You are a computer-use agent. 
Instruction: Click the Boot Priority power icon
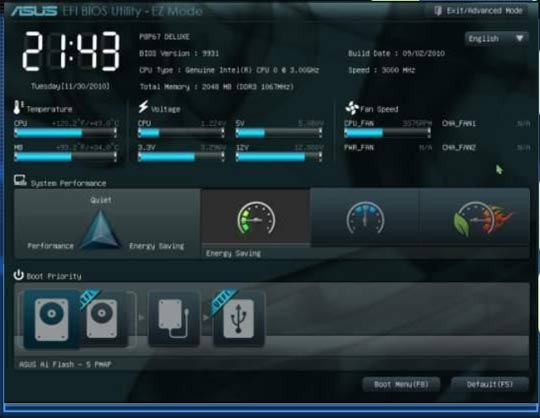coord(19,275)
